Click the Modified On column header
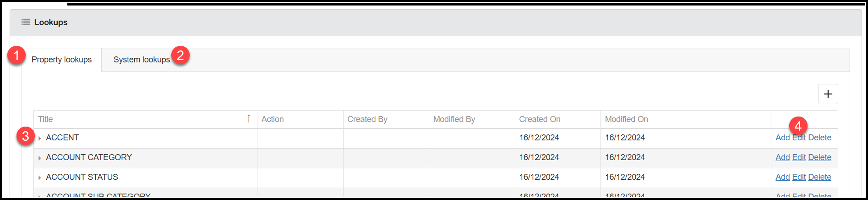Screen dimensions: 868x200 (x=626, y=119)
